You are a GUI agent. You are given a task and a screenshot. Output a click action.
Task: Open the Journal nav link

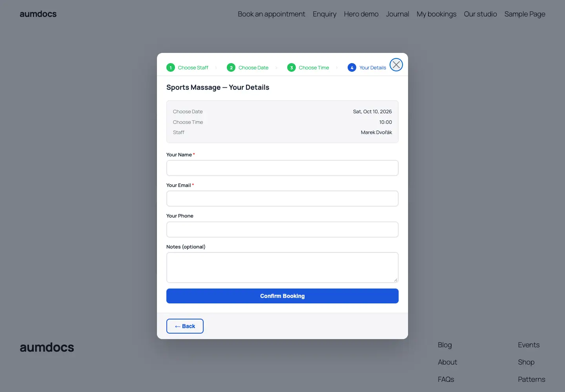pos(397,14)
